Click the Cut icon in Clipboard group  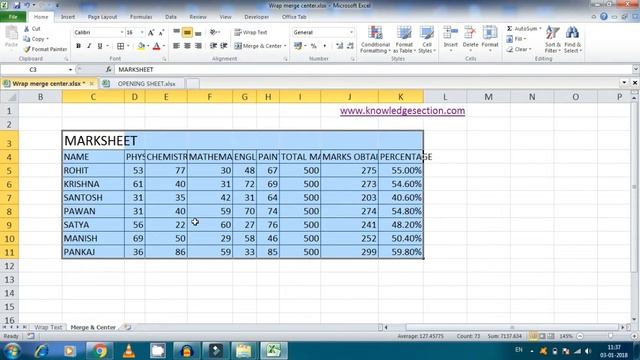click(x=27, y=29)
